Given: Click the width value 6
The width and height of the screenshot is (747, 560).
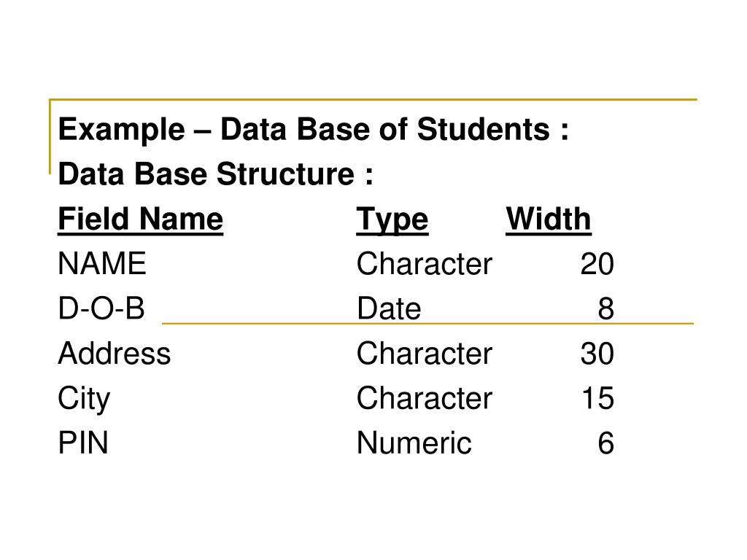Looking at the screenshot, I should coord(606,443).
